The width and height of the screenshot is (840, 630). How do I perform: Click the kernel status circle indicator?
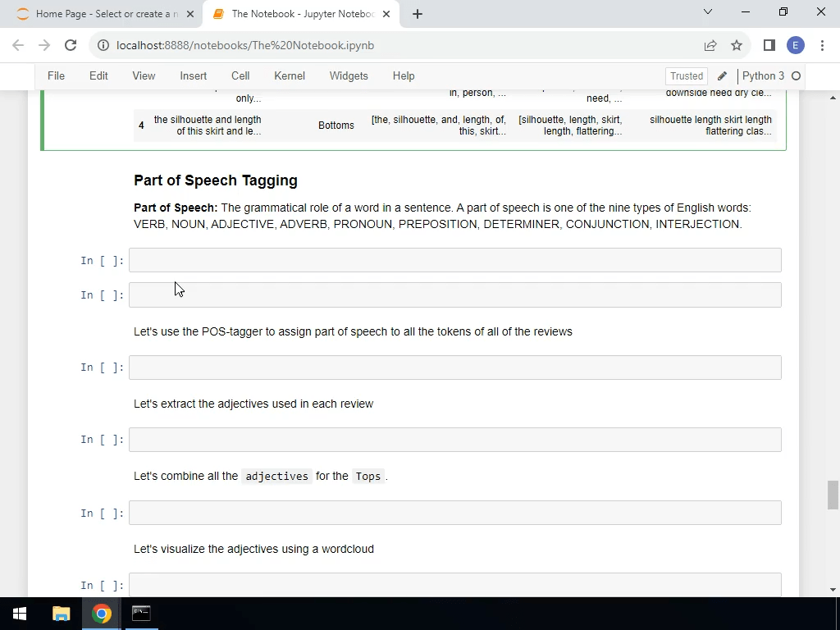(x=797, y=75)
